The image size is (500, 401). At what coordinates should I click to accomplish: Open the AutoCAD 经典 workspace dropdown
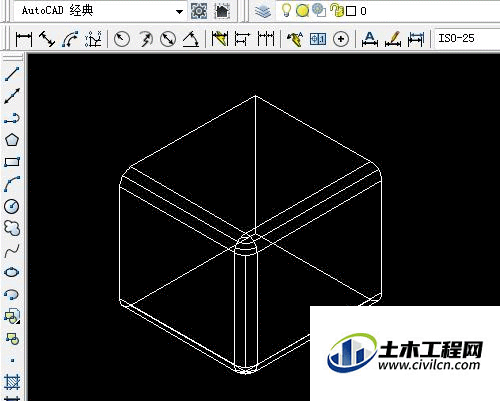click(x=99, y=11)
